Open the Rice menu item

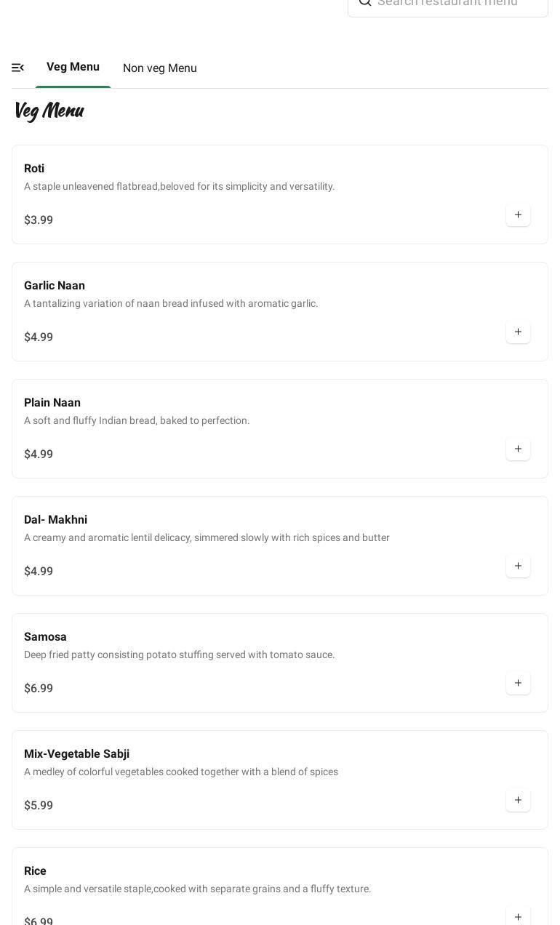pyautogui.click(x=35, y=871)
